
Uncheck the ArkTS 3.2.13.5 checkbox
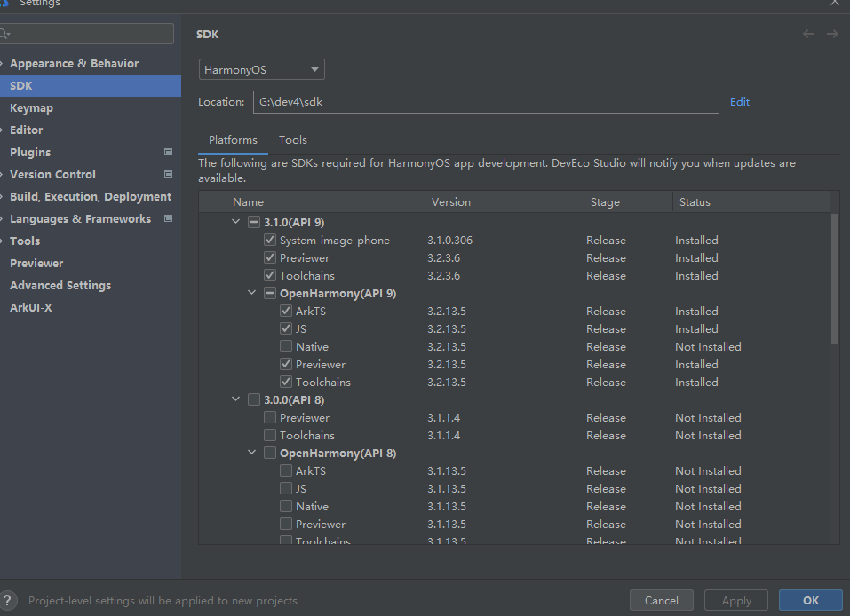pyautogui.click(x=286, y=311)
